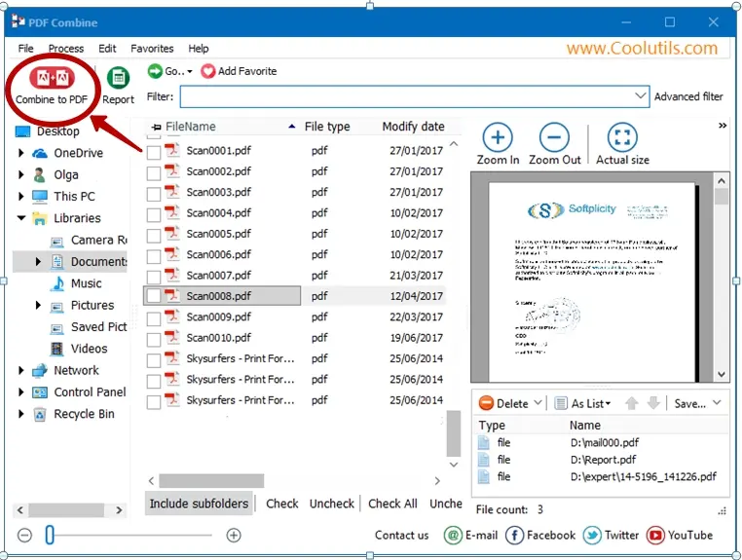
Task: Open the YouTube link icon
Action: (655, 535)
